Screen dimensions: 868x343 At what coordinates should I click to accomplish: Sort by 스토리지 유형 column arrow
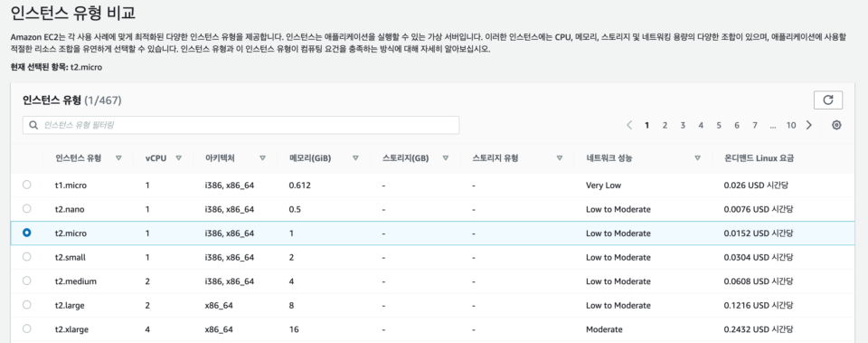click(559, 157)
